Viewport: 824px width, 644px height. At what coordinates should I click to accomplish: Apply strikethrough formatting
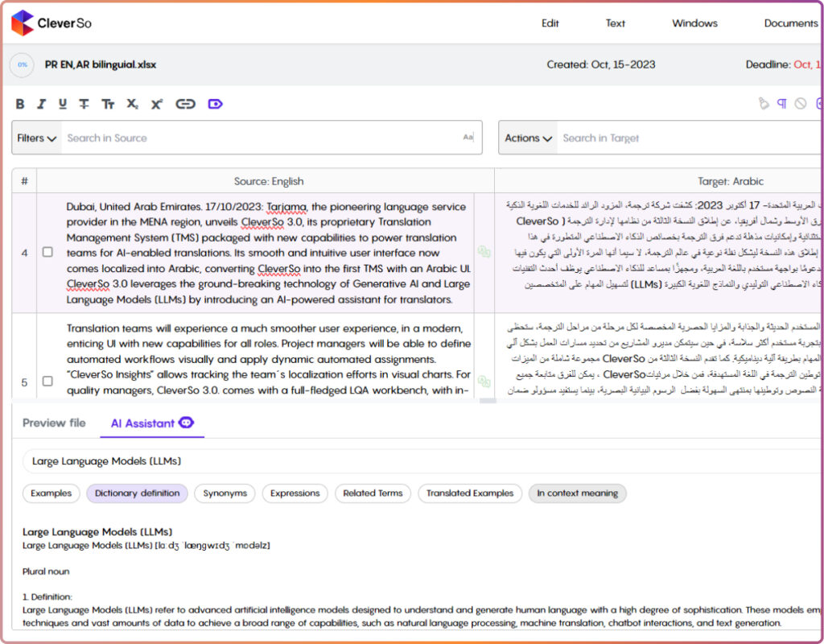84,104
